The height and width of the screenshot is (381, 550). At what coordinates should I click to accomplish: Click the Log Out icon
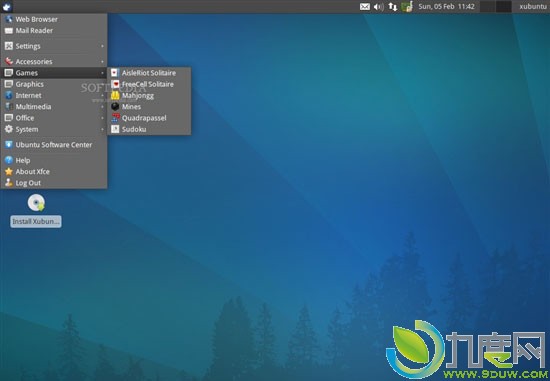pos(9,183)
